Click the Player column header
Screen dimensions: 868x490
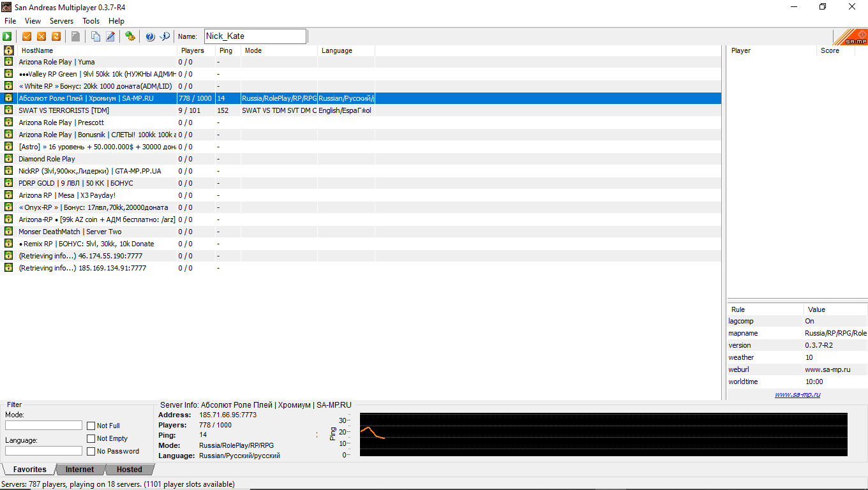click(x=772, y=50)
